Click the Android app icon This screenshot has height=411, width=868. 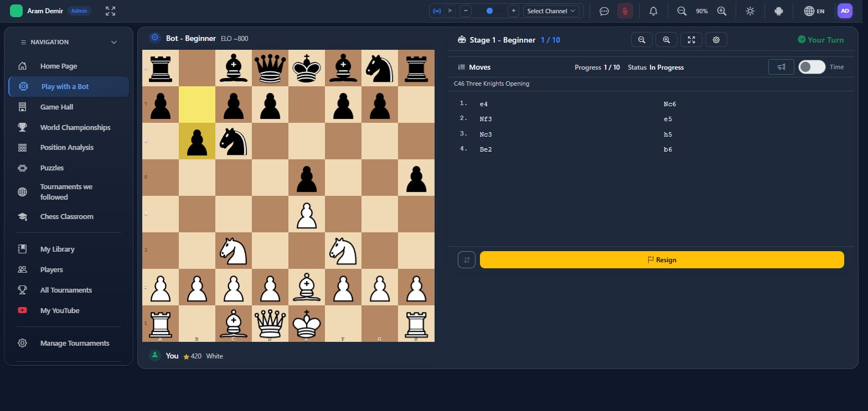779,11
